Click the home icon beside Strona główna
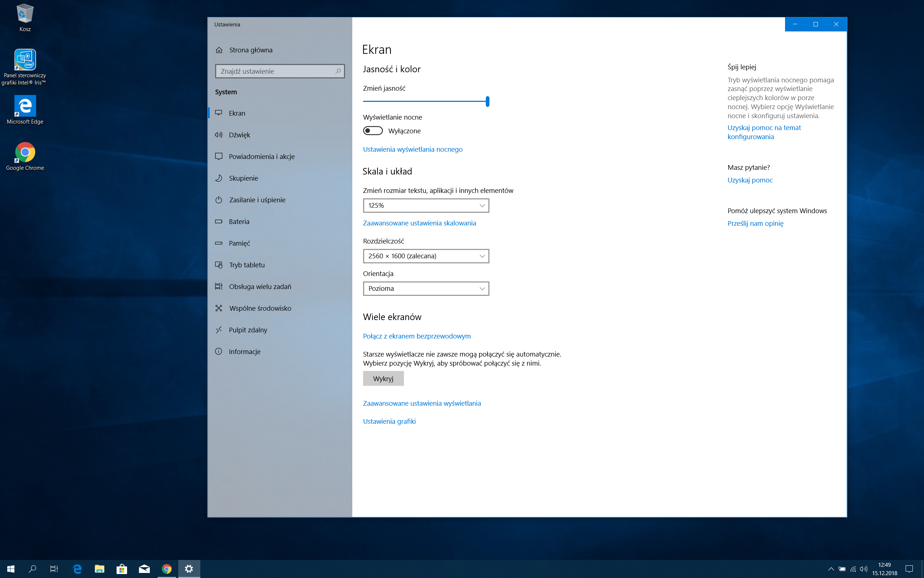Screen dimensions: 924x578 [219, 50]
